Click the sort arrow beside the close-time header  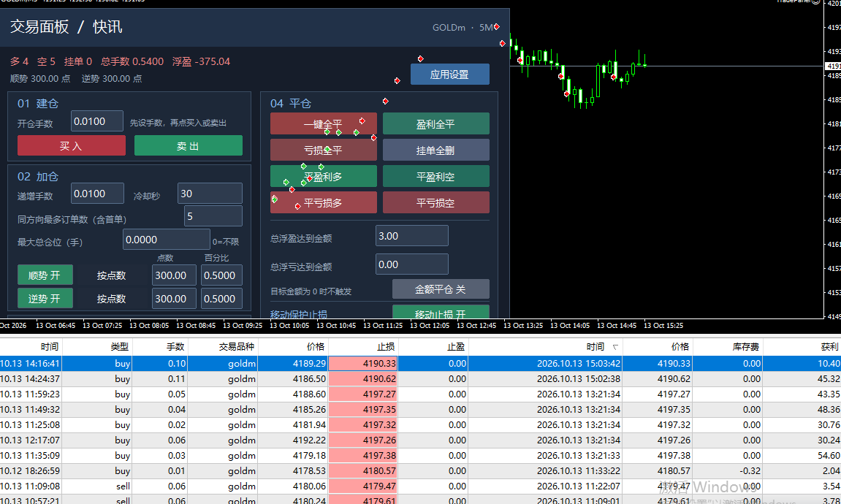pyautogui.click(x=615, y=347)
